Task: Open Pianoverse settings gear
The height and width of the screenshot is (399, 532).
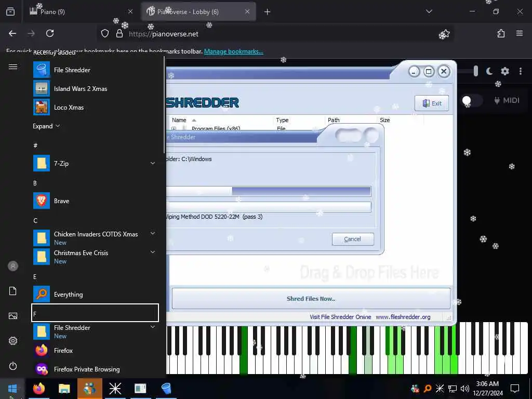Action: click(505, 71)
